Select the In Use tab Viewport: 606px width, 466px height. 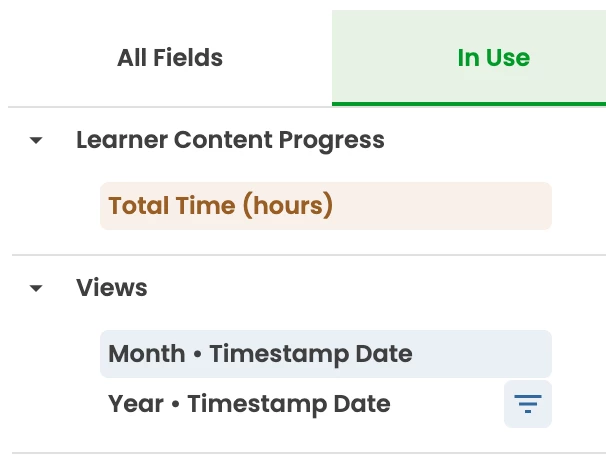click(493, 58)
